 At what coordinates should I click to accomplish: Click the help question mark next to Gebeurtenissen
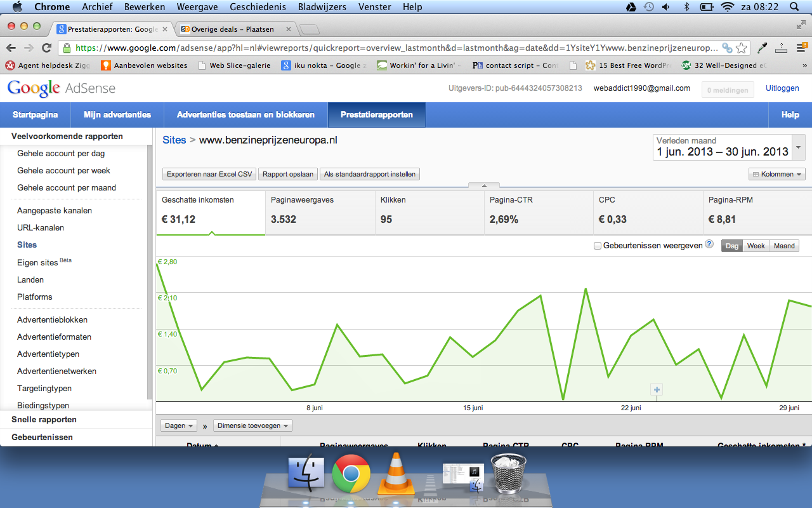[x=709, y=244]
